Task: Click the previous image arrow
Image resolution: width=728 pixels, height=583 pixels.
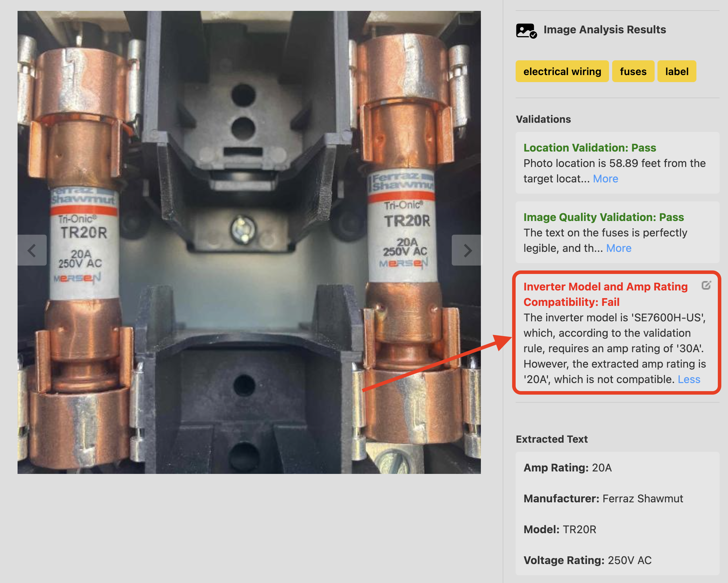Action: 32,250
